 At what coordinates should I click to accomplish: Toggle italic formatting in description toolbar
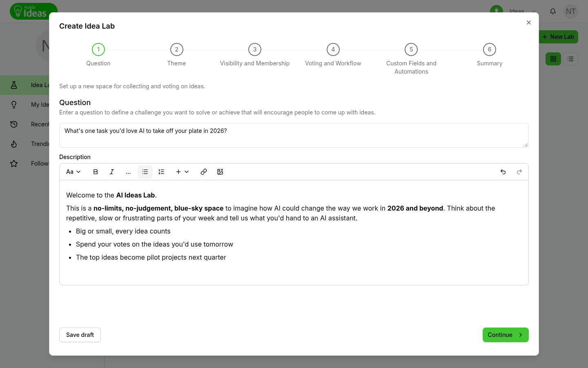(x=112, y=172)
